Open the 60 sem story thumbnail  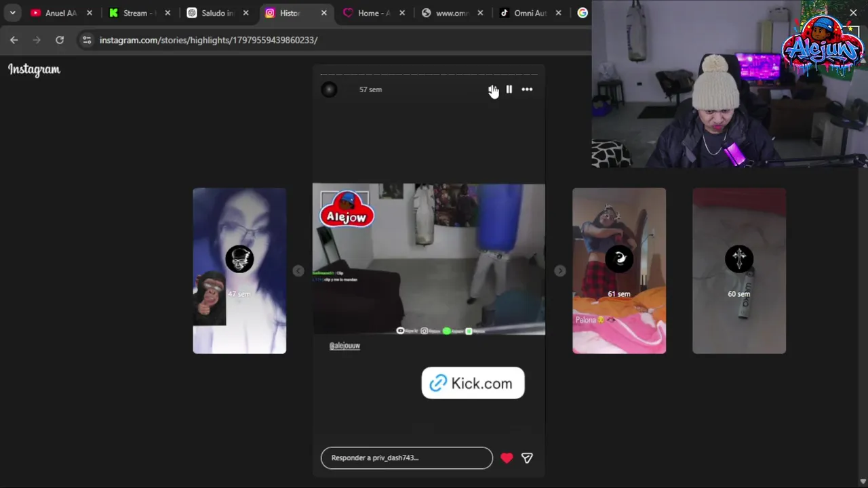pos(739,271)
